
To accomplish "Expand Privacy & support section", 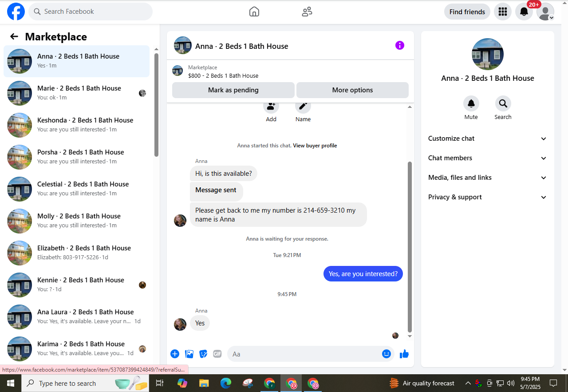I will click(487, 197).
